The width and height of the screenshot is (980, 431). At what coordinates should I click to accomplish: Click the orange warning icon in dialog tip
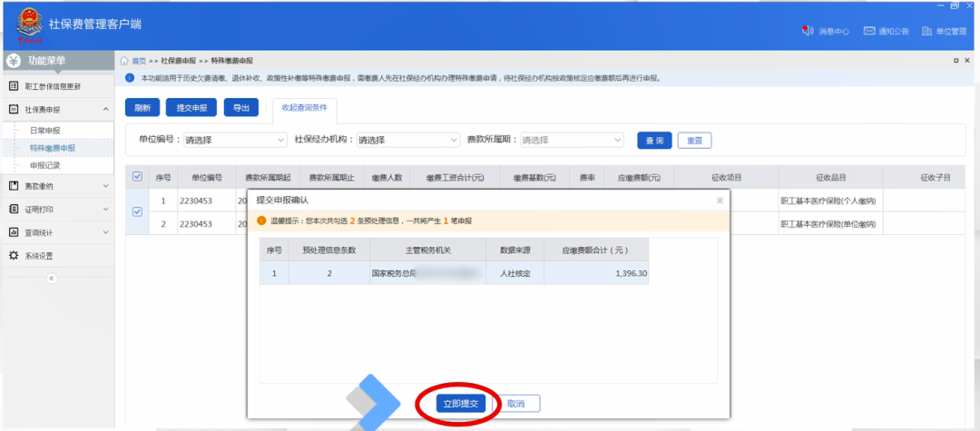[x=262, y=220]
